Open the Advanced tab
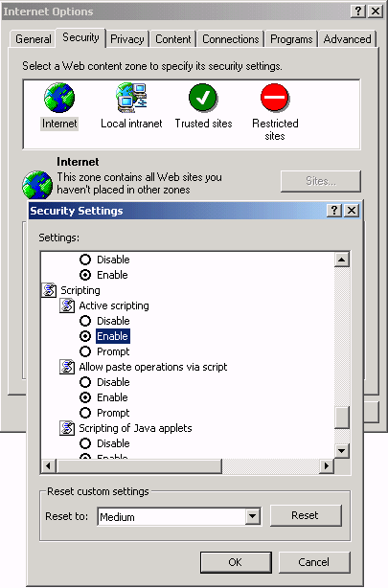The width and height of the screenshot is (388, 588). [347, 39]
